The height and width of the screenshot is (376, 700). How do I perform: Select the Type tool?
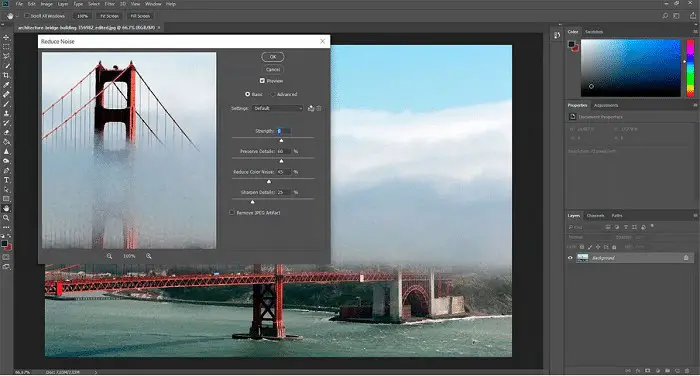[6, 180]
